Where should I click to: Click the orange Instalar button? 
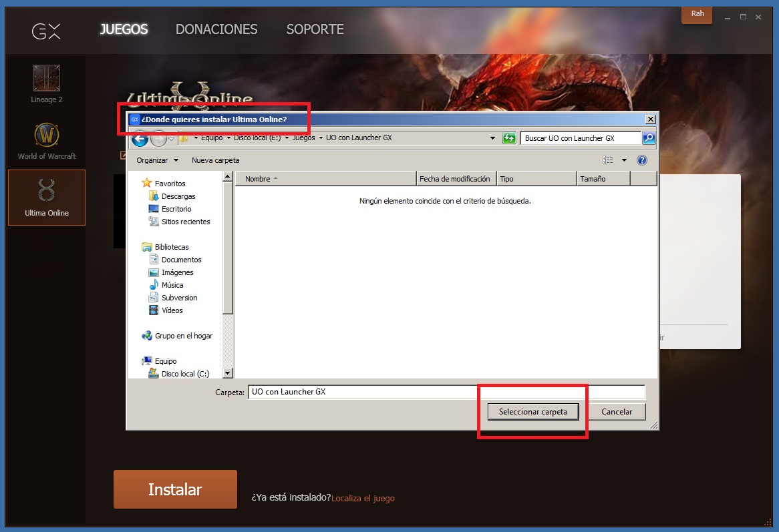(175, 489)
